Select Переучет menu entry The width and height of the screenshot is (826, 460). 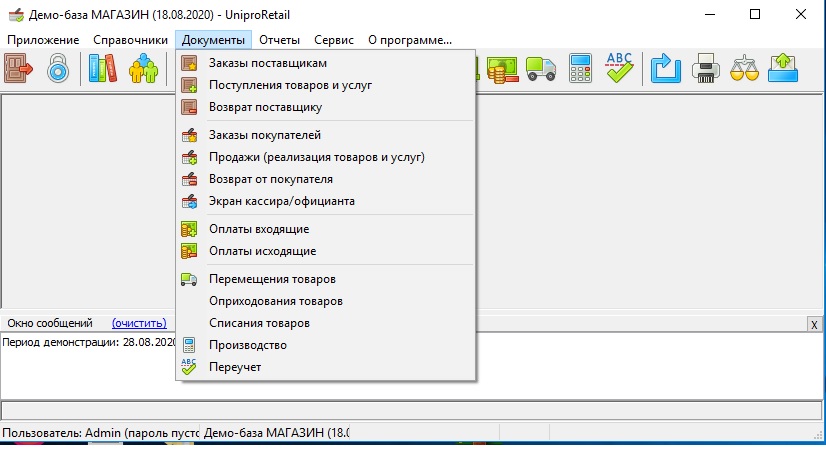pos(326,368)
